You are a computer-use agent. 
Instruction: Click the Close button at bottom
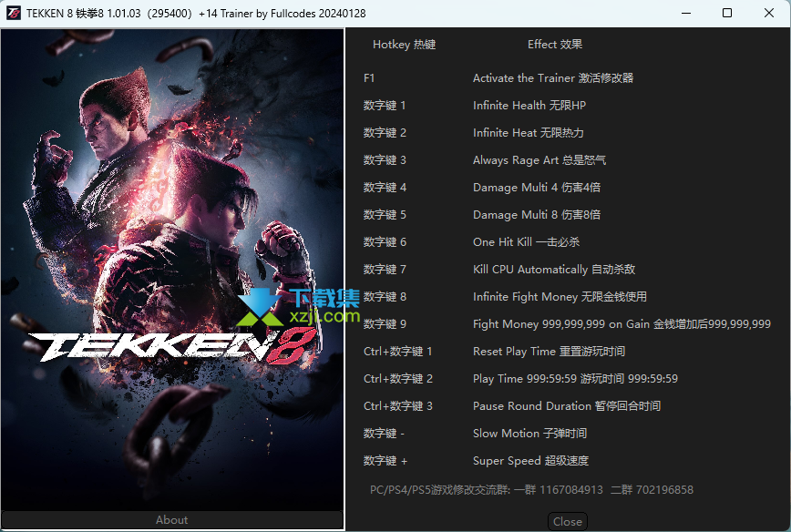pos(568,522)
